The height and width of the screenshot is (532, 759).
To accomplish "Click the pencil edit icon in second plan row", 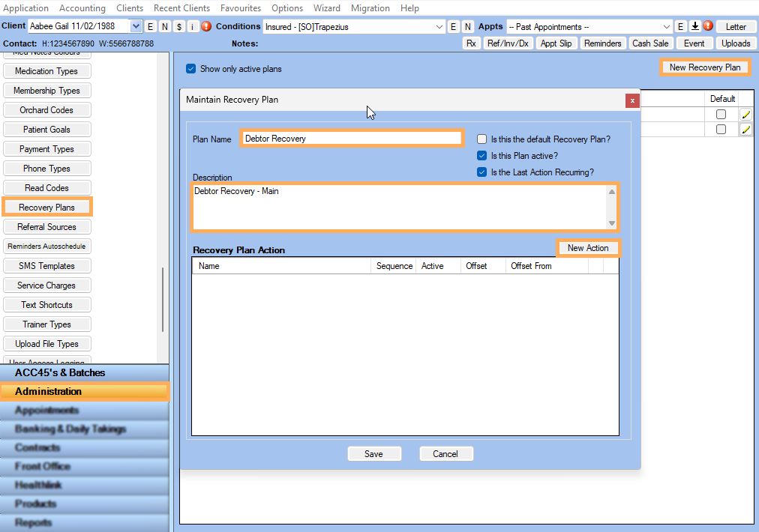I will click(x=745, y=130).
